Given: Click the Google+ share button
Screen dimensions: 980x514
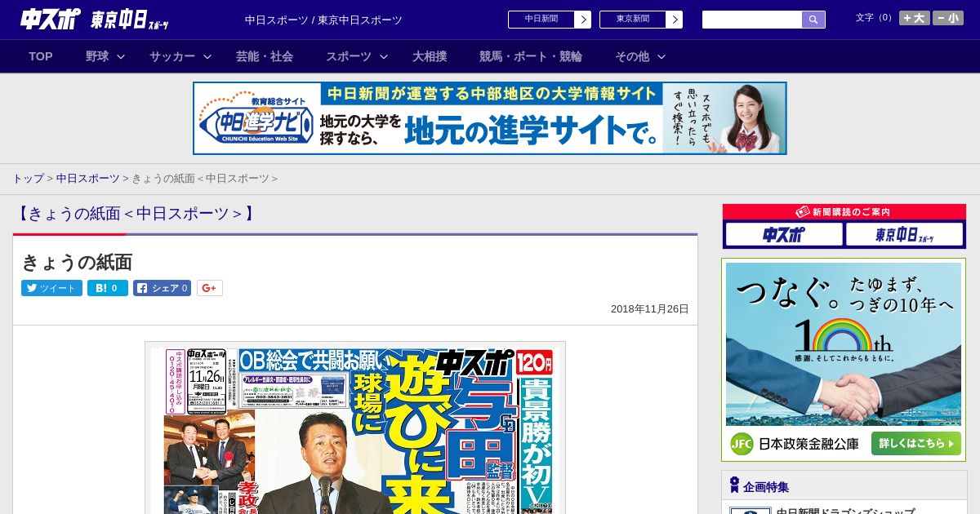Looking at the screenshot, I should 210,288.
